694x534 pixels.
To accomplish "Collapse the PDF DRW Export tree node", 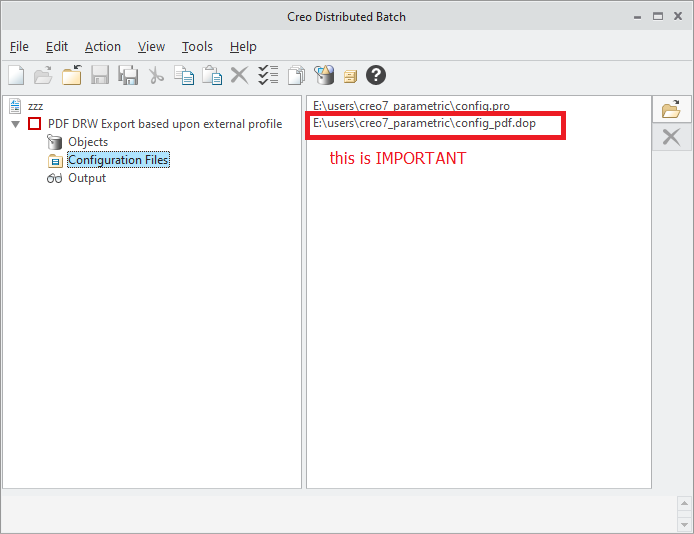I will (x=16, y=125).
